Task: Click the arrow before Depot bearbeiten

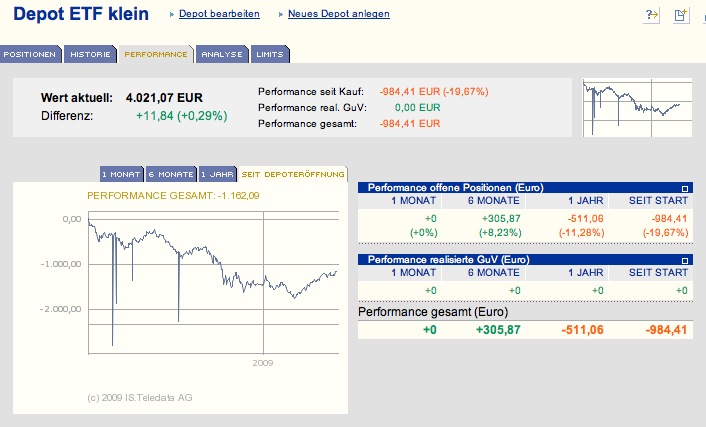Action: pos(171,15)
